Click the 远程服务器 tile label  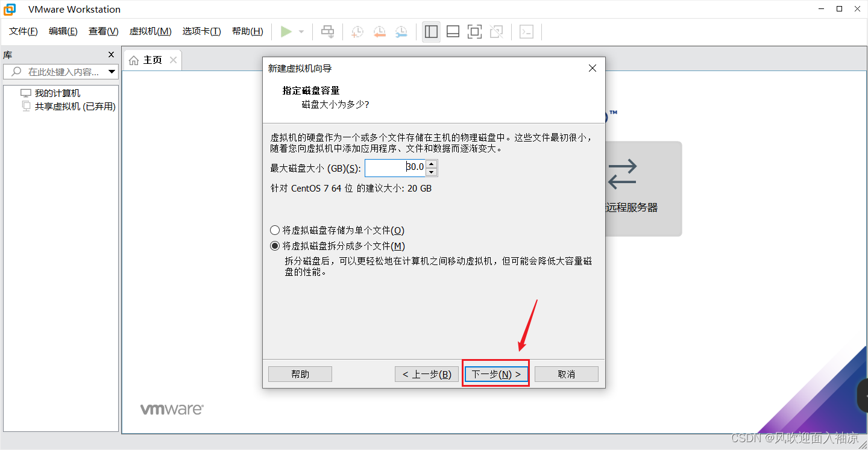point(632,207)
